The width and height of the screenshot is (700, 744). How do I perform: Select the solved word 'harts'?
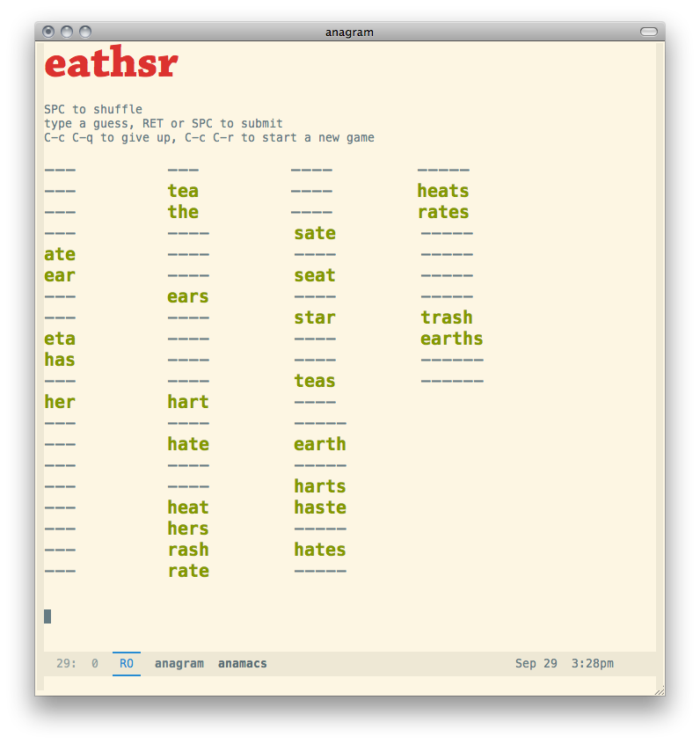click(x=320, y=486)
